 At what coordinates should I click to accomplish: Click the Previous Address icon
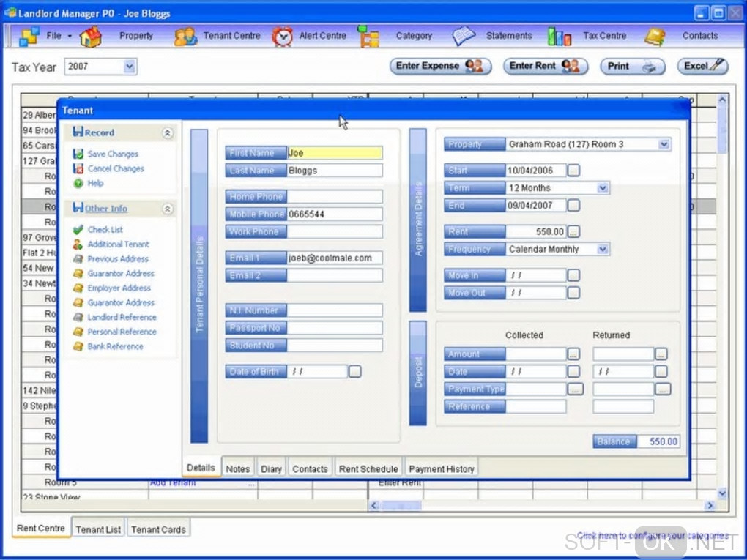point(78,259)
